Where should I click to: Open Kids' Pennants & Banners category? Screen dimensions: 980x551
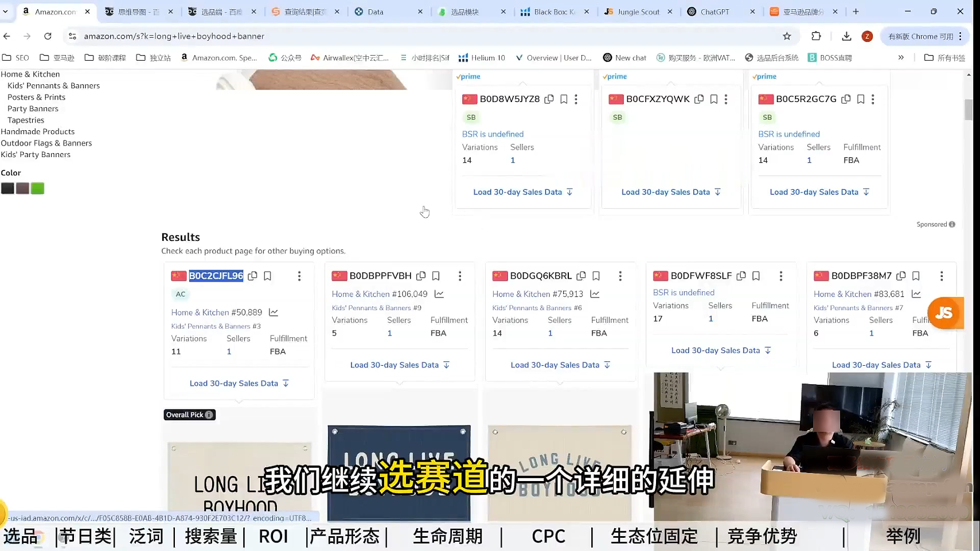coord(53,85)
